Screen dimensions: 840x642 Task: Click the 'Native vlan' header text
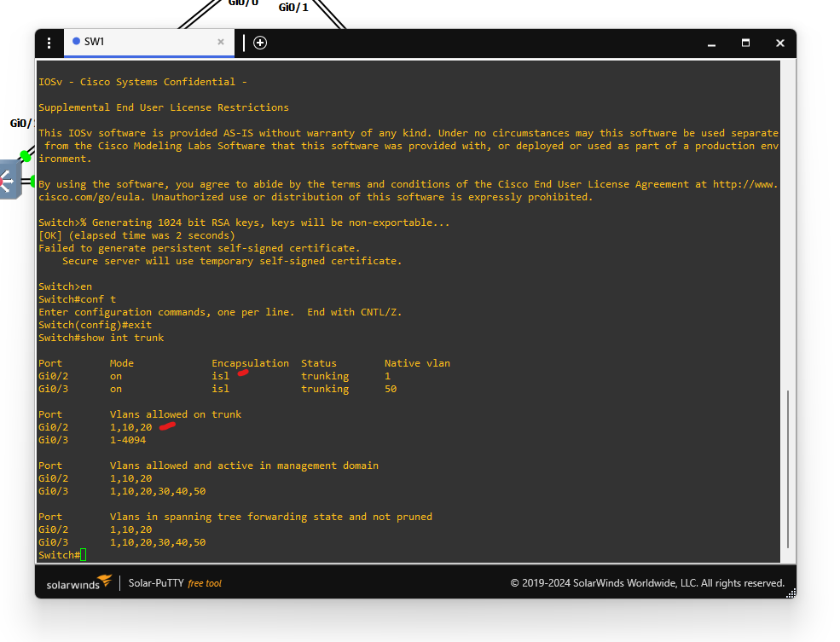(417, 363)
